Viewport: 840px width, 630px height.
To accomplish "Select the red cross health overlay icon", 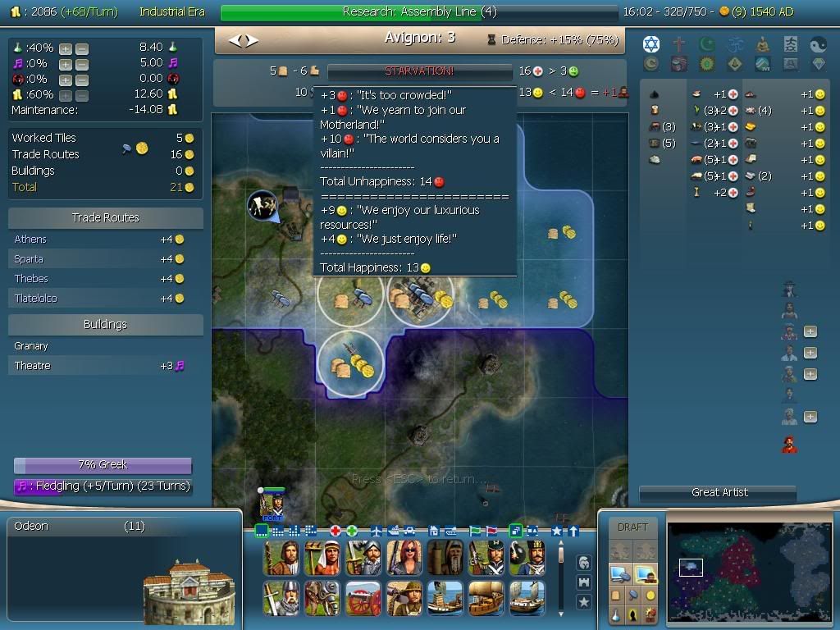I will click(x=336, y=532).
